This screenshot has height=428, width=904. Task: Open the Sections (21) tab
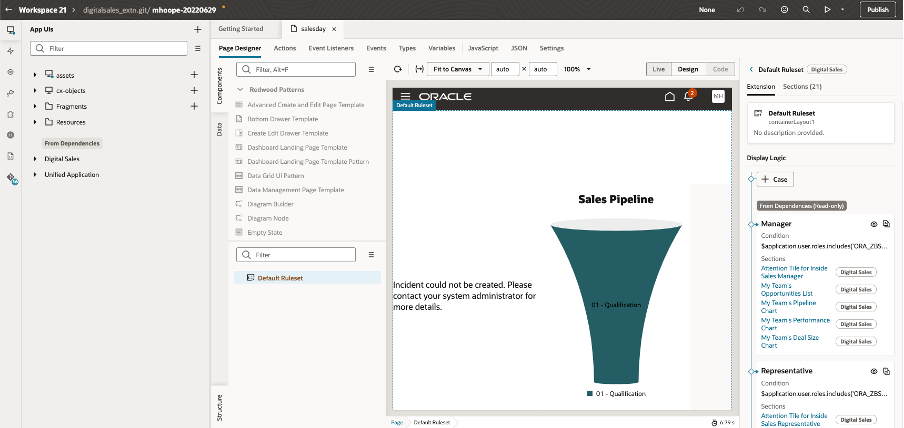click(x=802, y=88)
